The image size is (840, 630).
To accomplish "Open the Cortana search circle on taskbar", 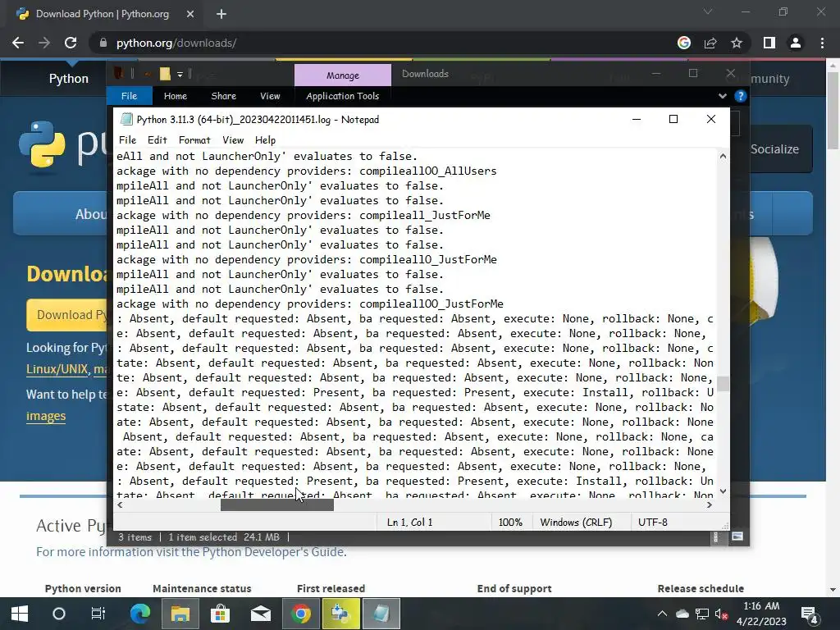I will pos(59,614).
